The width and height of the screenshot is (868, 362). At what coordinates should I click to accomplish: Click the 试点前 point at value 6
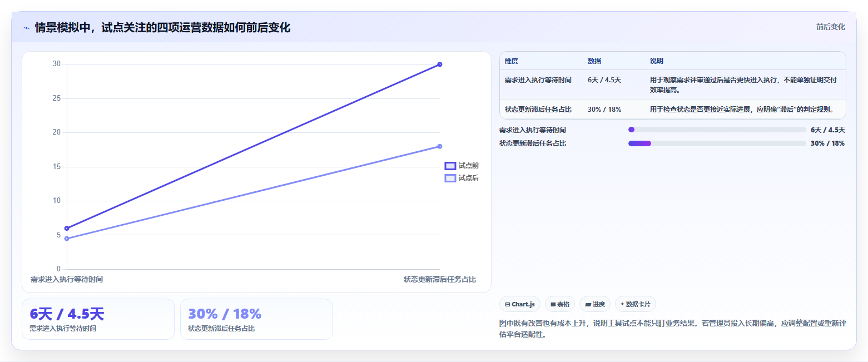tap(67, 228)
